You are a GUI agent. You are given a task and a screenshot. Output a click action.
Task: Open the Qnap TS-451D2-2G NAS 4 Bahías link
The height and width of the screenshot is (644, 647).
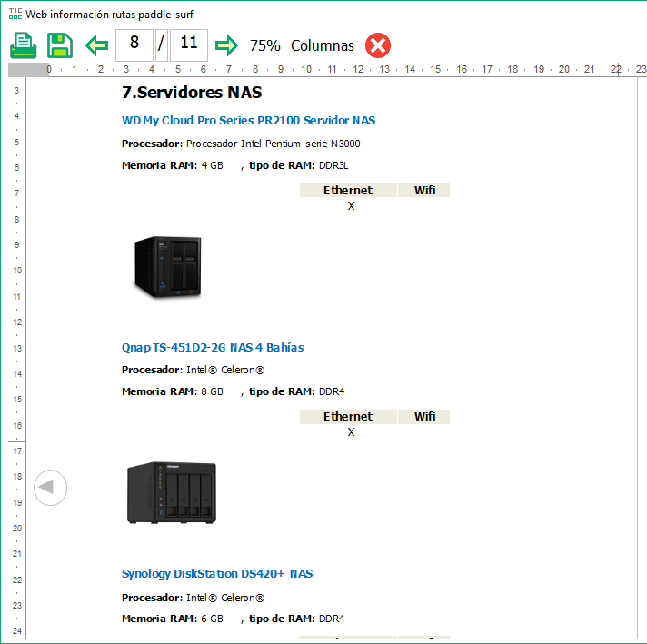coord(213,347)
